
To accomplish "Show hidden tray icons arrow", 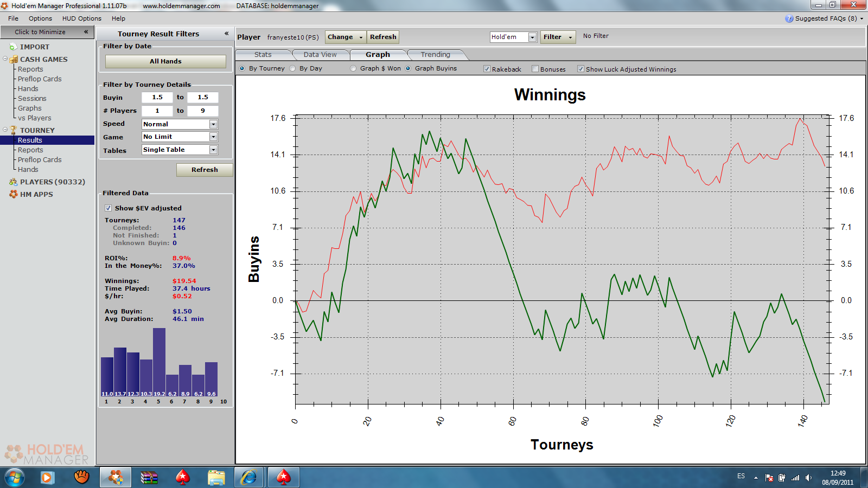I will click(x=756, y=478).
